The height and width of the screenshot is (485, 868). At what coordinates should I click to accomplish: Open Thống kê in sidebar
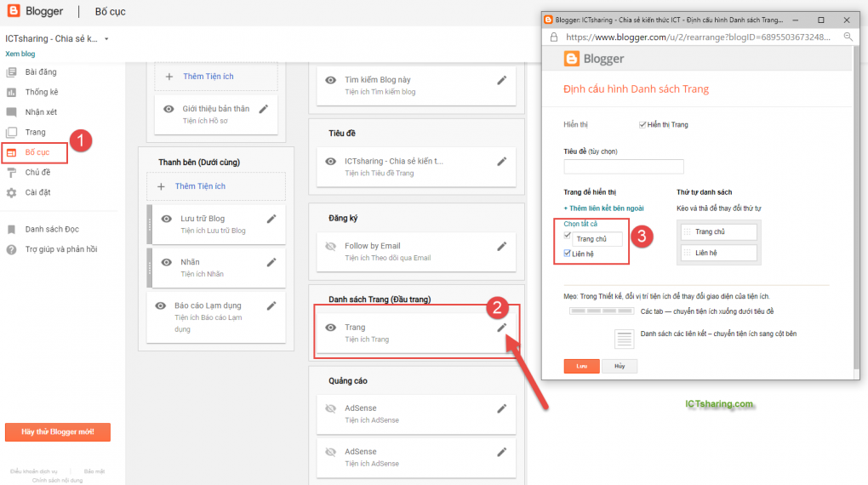(42, 92)
